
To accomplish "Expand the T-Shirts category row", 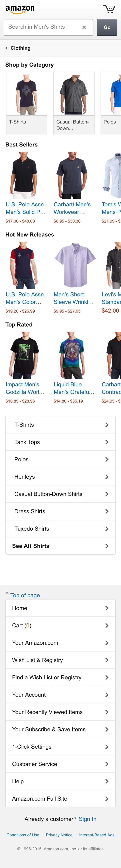I will (60, 425).
